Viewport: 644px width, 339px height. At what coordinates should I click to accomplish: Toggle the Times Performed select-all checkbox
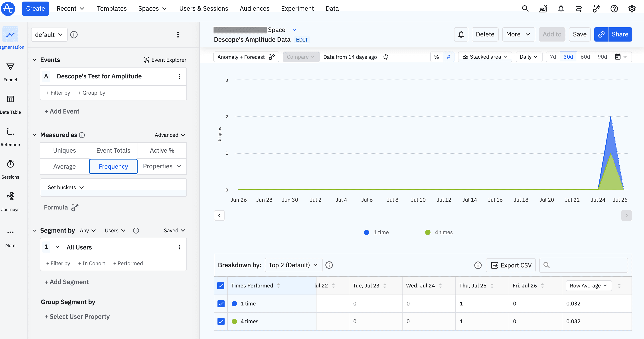(x=221, y=285)
